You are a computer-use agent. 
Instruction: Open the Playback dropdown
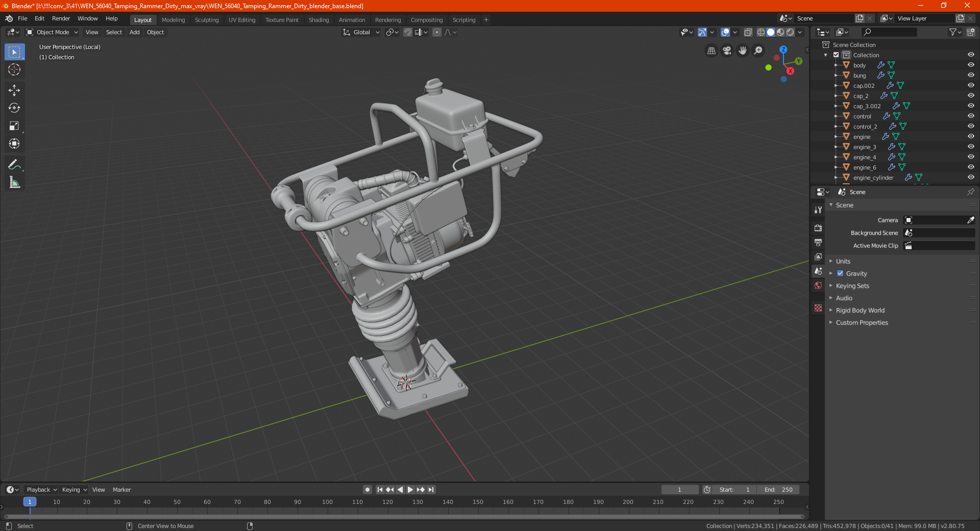click(42, 490)
